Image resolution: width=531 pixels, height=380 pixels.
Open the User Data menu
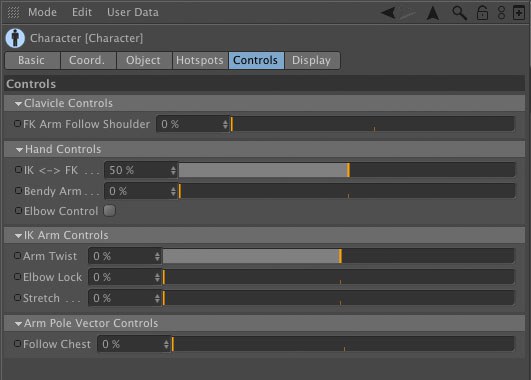[133, 13]
